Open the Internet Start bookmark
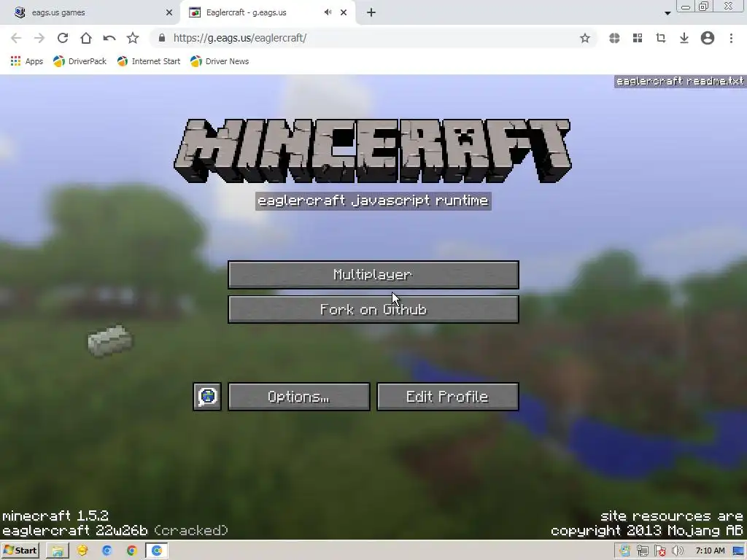The width and height of the screenshot is (747, 560). (x=149, y=61)
